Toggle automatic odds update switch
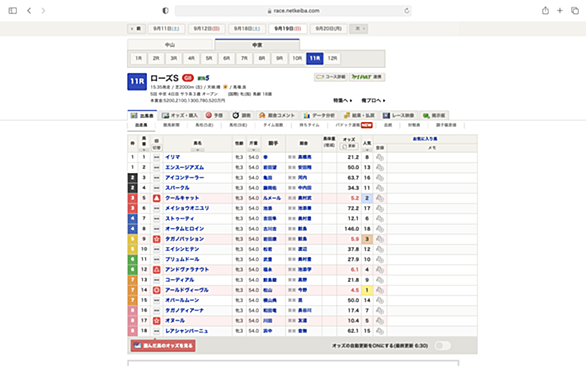Viewport: 586px width, 366px height. pos(442,346)
